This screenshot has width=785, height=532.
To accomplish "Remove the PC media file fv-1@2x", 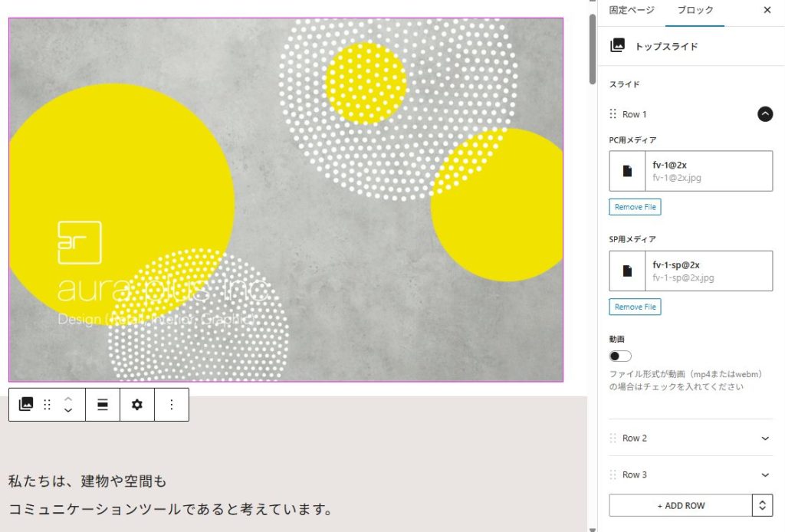I will pos(635,207).
